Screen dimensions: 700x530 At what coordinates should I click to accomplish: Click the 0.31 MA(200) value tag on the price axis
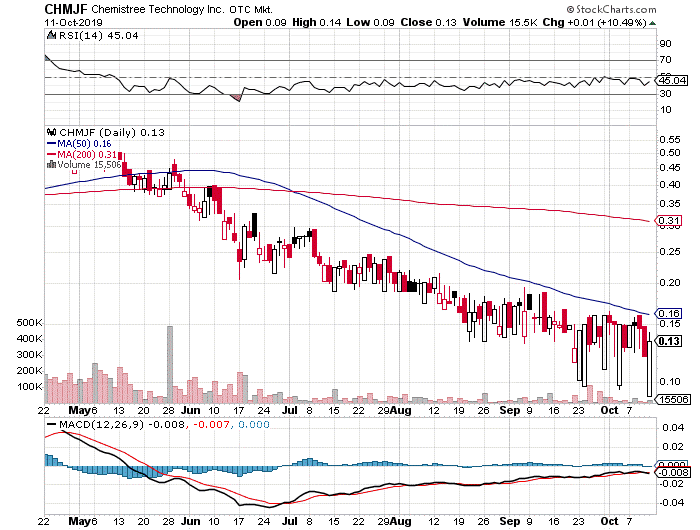(669, 221)
